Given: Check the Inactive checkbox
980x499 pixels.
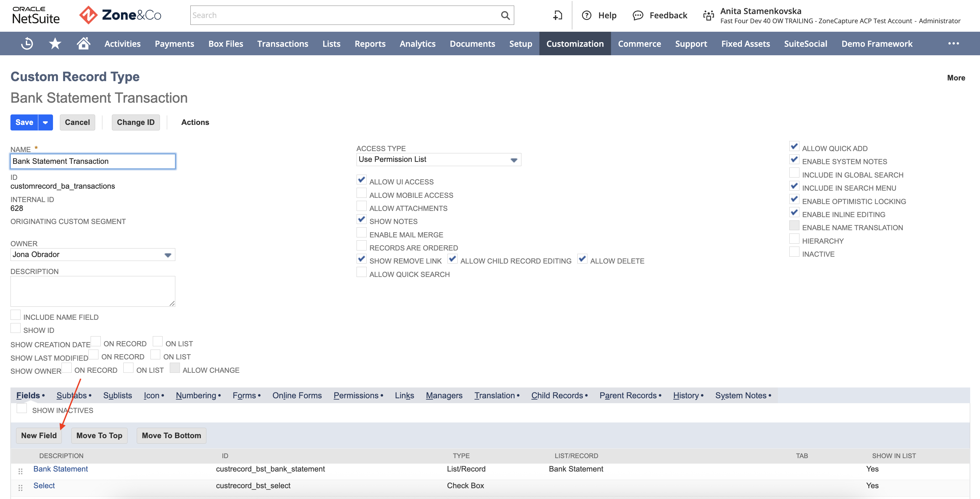Looking at the screenshot, I should (x=794, y=252).
